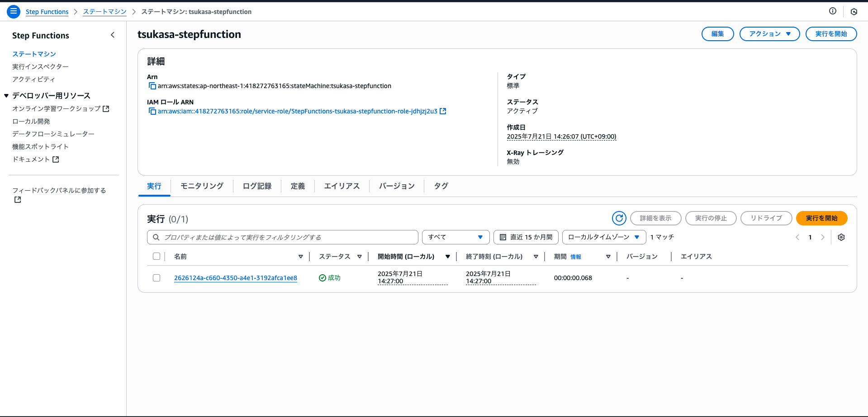Open the hamburger navigation menu icon
The image size is (868, 417).
[x=14, y=11]
